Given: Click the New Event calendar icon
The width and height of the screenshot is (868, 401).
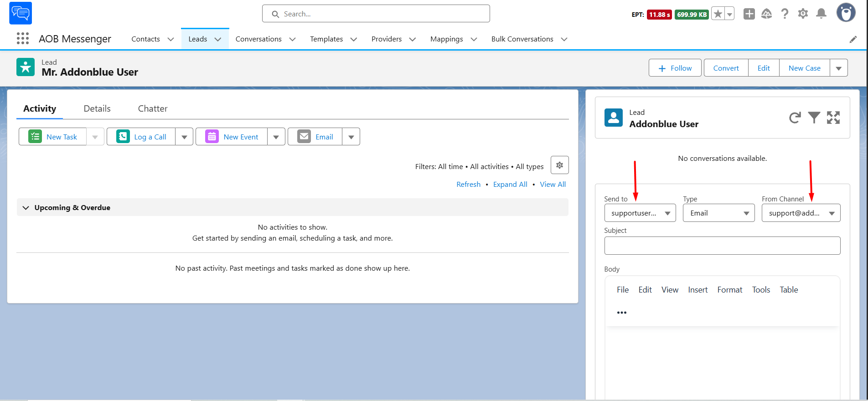Looking at the screenshot, I should [212, 137].
